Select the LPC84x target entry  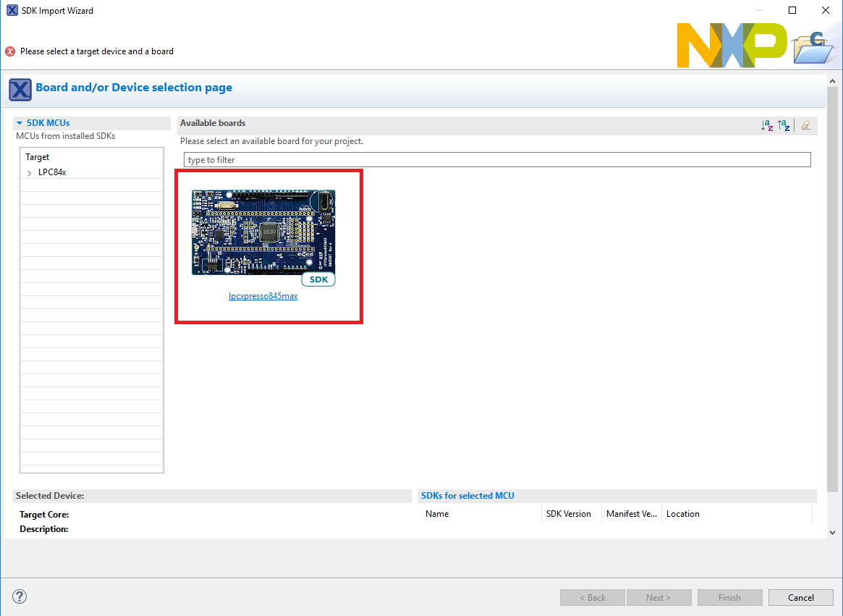(x=52, y=172)
